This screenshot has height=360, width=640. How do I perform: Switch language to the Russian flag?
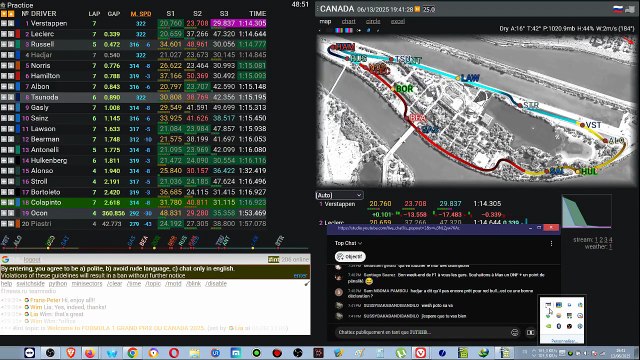(x=618, y=9)
